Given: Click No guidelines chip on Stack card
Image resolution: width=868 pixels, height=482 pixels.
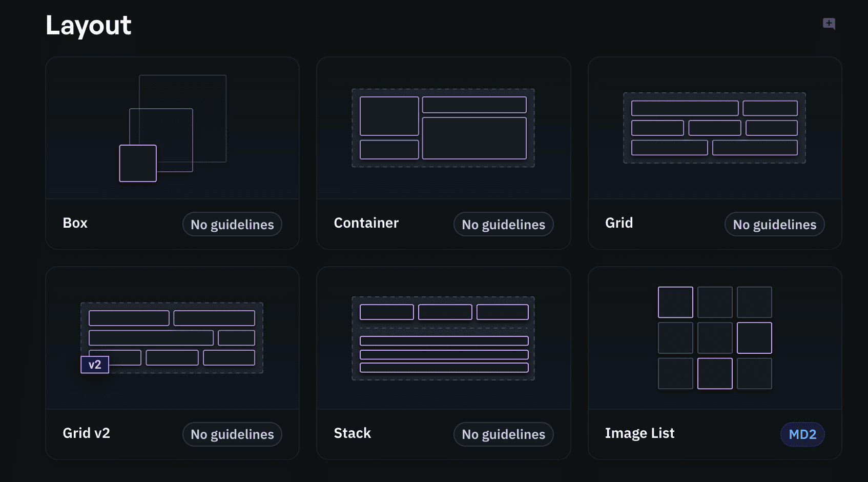Looking at the screenshot, I should tap(504, 434).
